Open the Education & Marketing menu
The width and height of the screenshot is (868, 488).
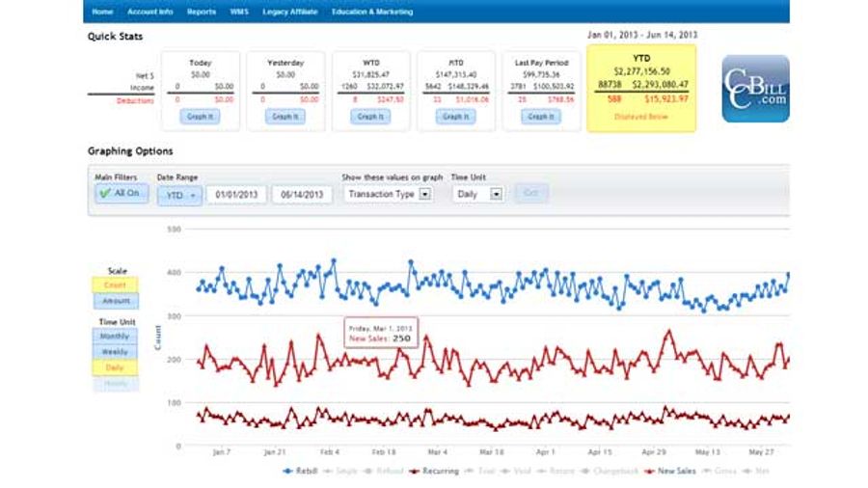pyautogui.click(x=372, y=12)
